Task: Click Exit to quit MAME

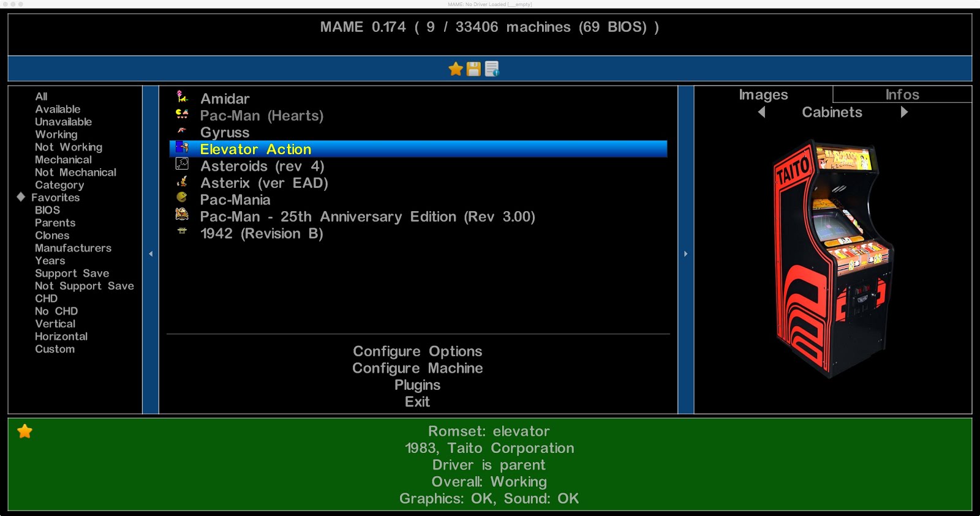Action: click(x=418, y=402)
